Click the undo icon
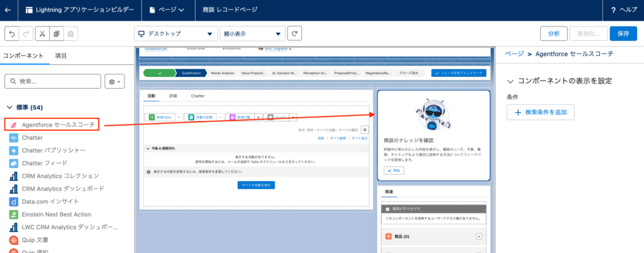The image size is (644, 253). [x=11, y=33]
